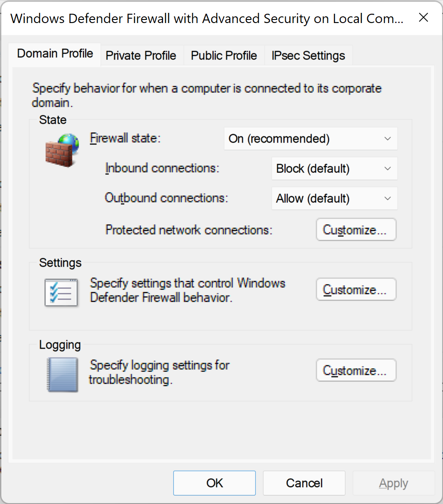Click the 'Outbound connections:' label
This screenshot has width=443, height=504.
pos(166,198)
